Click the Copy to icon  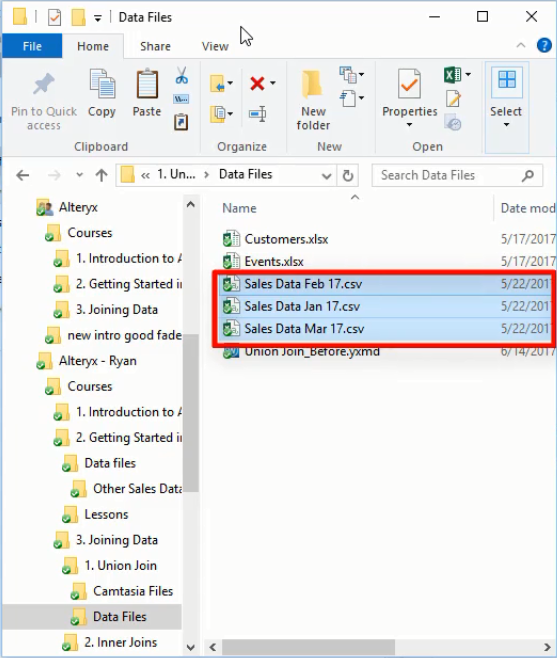click(x=217, y=114)
